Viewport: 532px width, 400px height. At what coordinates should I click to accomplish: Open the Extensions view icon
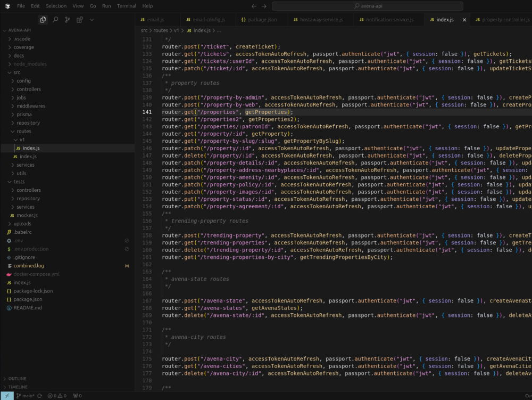coord(80,20)
